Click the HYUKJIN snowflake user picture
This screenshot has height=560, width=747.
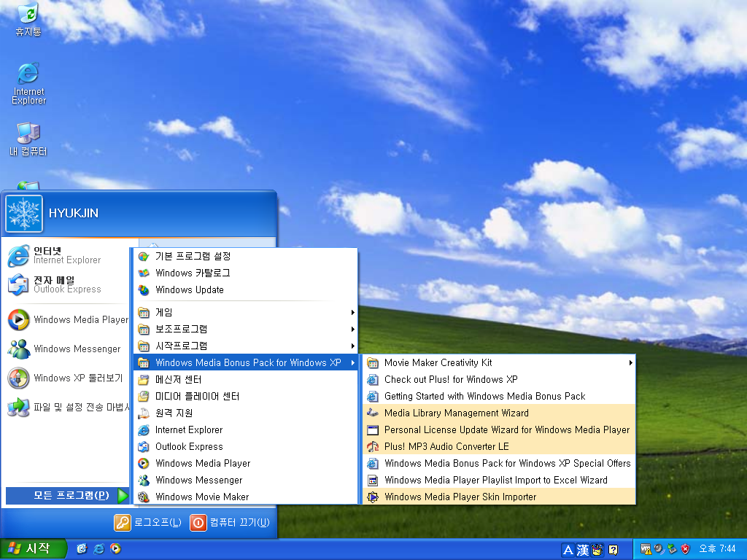click(x=24, y=214)
